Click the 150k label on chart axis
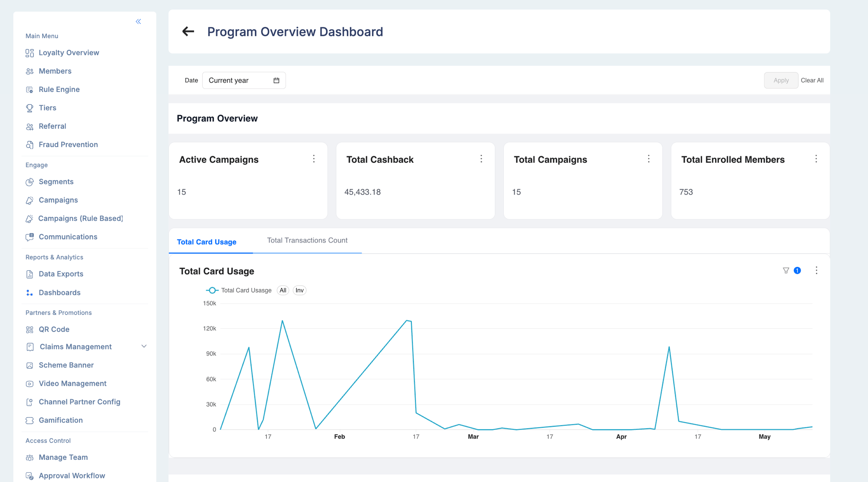This screenshot has height=482, width=868. click(210, 303)
